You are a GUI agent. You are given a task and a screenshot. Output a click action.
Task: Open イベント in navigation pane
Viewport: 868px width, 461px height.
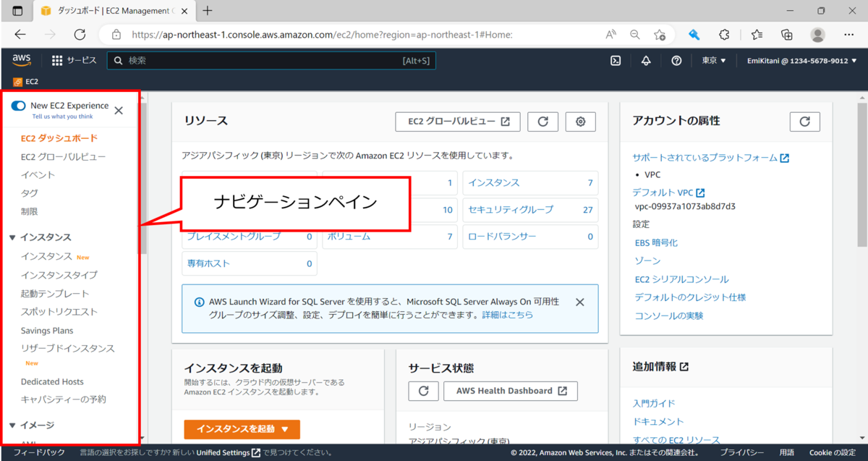(38, 175)
